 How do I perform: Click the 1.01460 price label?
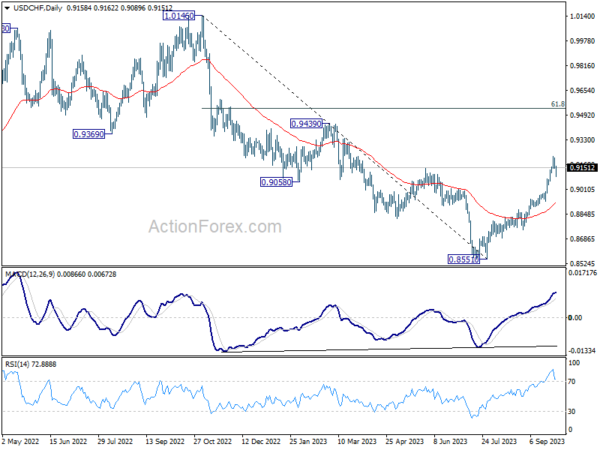coord(179,16)
